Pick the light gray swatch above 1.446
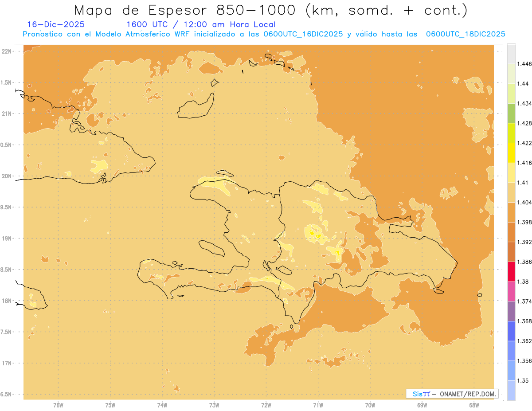This screenshot has height=411, width=532. 511,54
